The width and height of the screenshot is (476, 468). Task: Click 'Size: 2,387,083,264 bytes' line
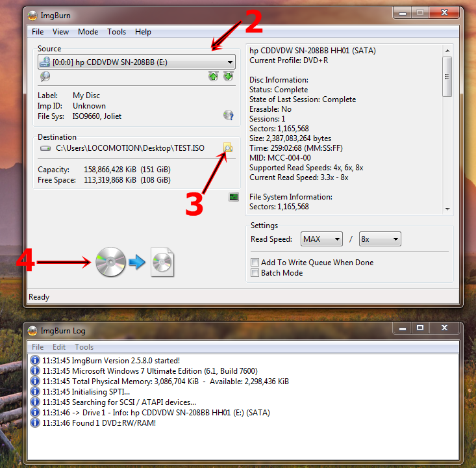[x=290, y=138]
